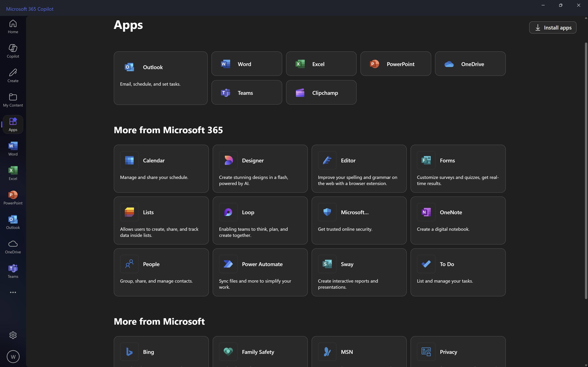Click the Create pencil icon in sidebar
The height and width of the screenshot is (367, 588).
pyautogui.click(x=13, y=75)
